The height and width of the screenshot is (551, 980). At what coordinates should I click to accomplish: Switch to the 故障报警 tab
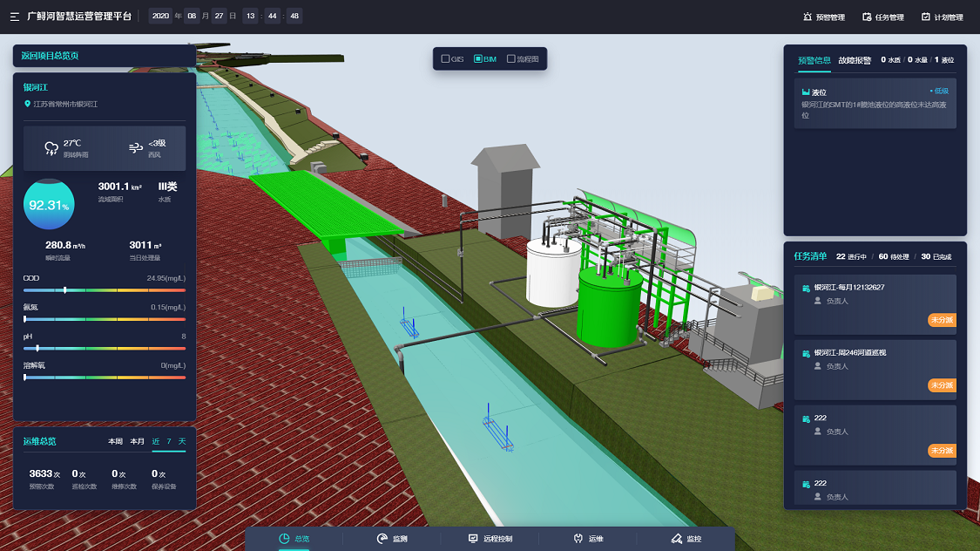[855, 60]
